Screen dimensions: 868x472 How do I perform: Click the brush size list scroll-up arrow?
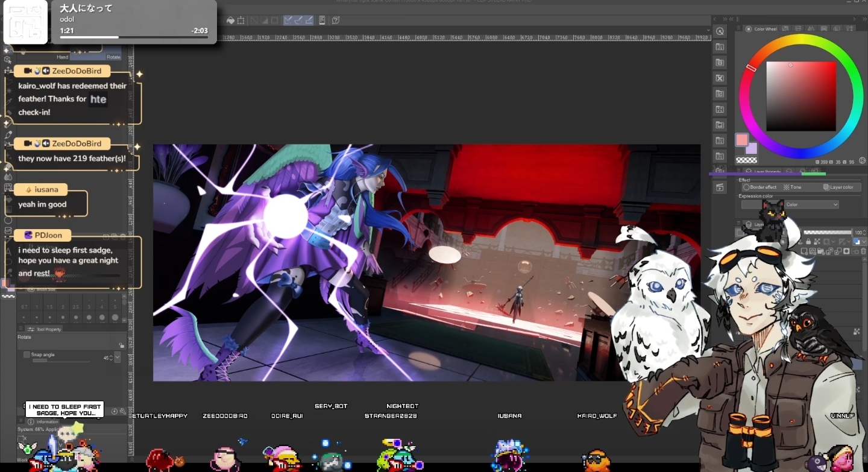(x=123, y=298)
